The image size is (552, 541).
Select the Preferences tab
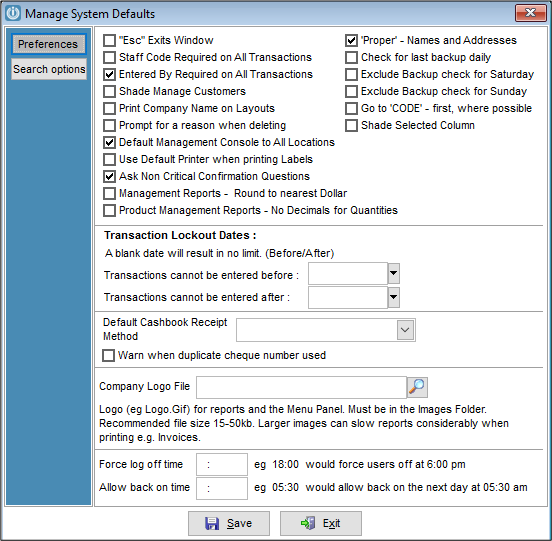[48, 44]
